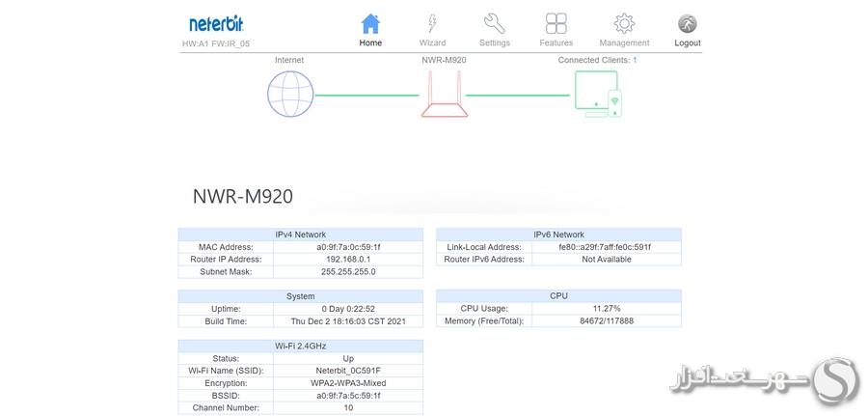
Task: Click the Neterbit logo
Action: (x=216, y=24)
